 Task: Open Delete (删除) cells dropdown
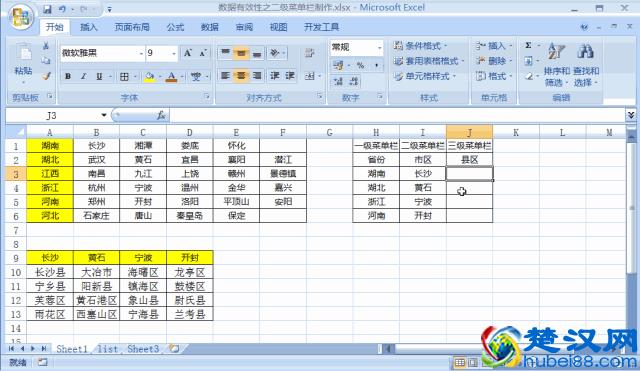point(494,61)
